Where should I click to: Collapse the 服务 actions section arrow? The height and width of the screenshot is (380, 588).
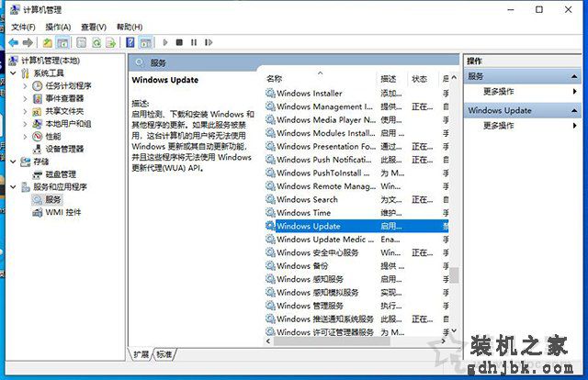point(574,76)
